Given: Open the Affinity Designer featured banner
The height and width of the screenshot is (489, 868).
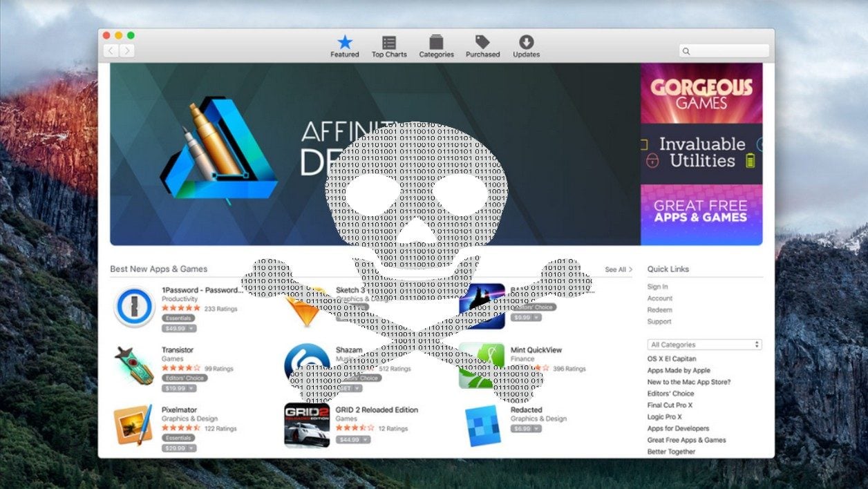Looking at the screenshot, I should point(375,154).
